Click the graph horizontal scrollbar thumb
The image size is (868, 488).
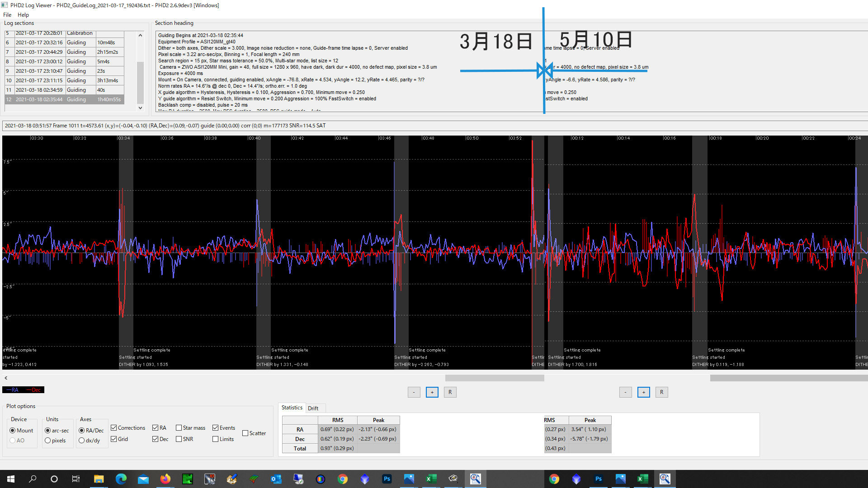coord(494,378)
